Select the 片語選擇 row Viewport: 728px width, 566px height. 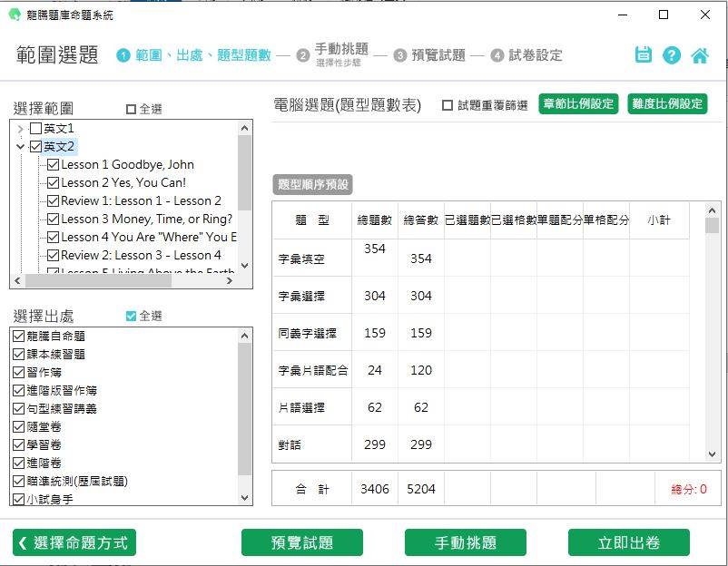coord(480,407)
